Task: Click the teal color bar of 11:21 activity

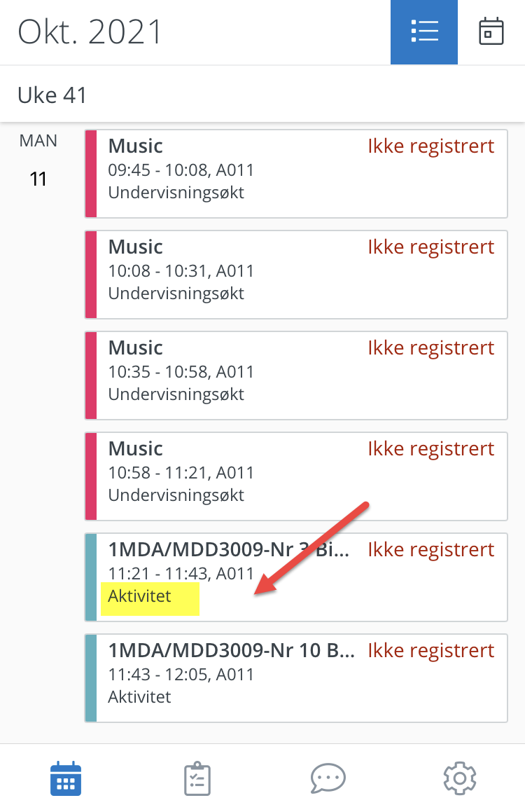Action: tap(91, 577)
